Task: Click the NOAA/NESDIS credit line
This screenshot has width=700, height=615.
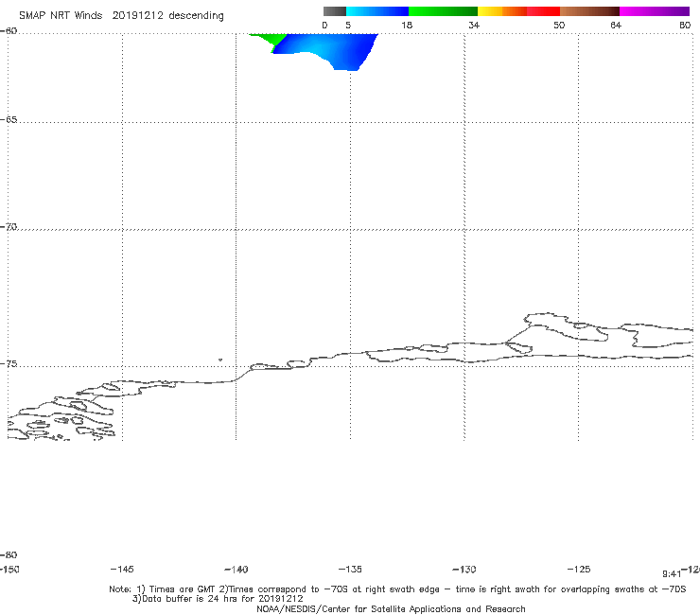Action: click(391, 608)
